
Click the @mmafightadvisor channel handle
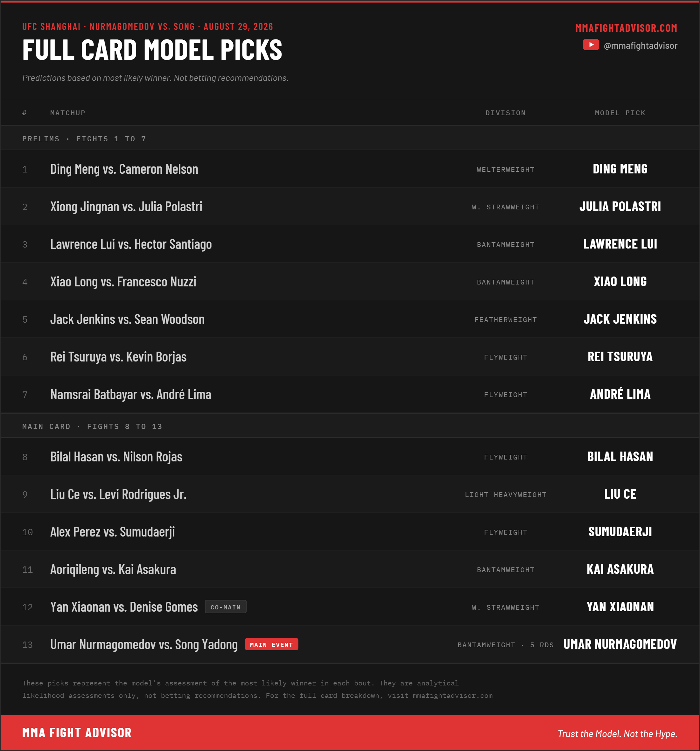pos(640,46)
